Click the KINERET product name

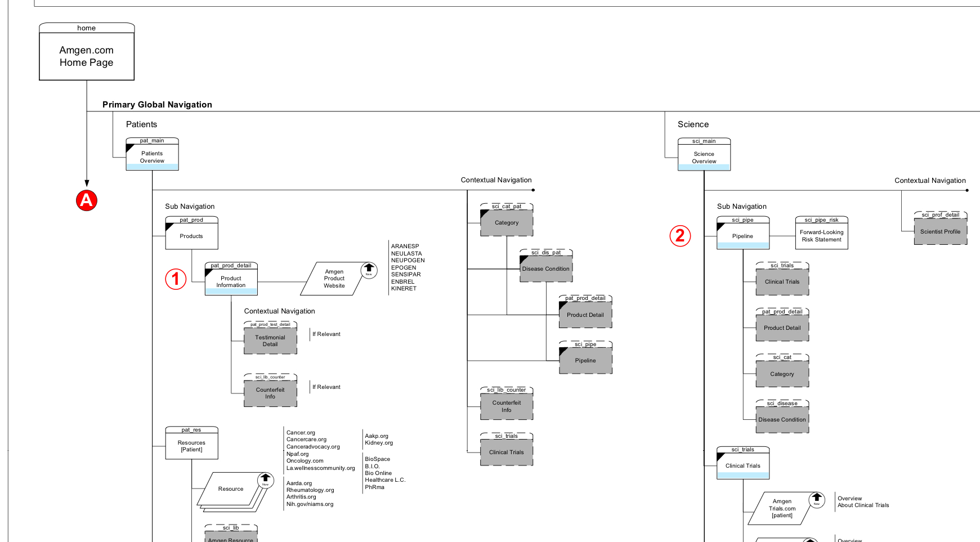point(404,289)
